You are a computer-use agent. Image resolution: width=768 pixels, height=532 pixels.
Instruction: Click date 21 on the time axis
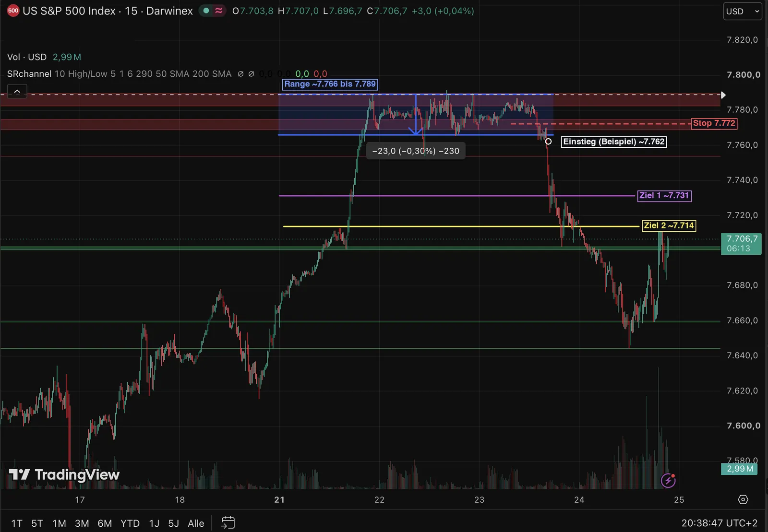279,500
